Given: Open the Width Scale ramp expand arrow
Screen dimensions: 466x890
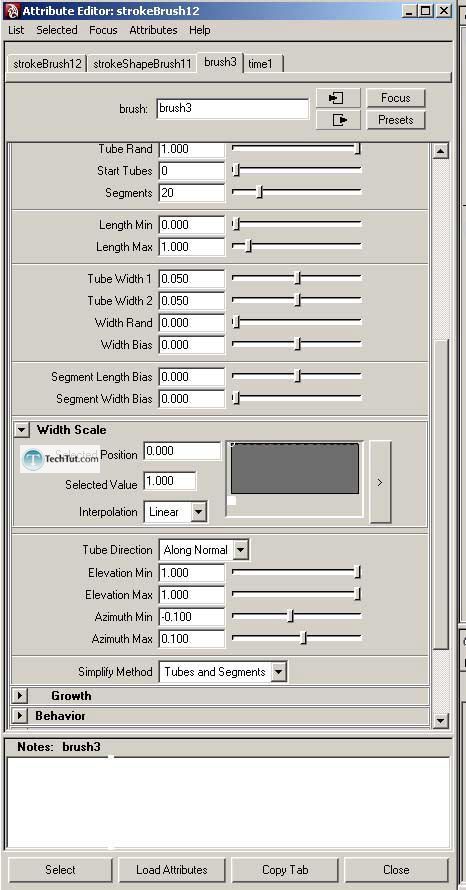Looking at the screenshot, I should click(x=380, y=482).
